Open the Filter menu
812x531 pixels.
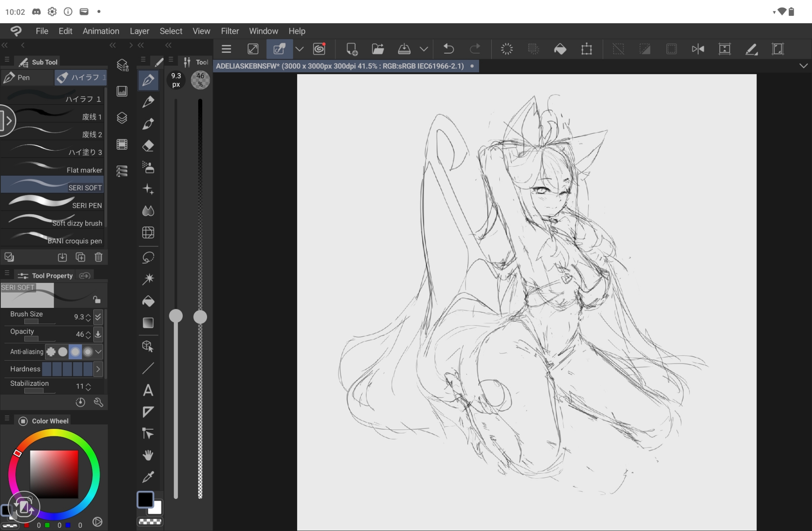pyautogui.click(x=230, y=31)
